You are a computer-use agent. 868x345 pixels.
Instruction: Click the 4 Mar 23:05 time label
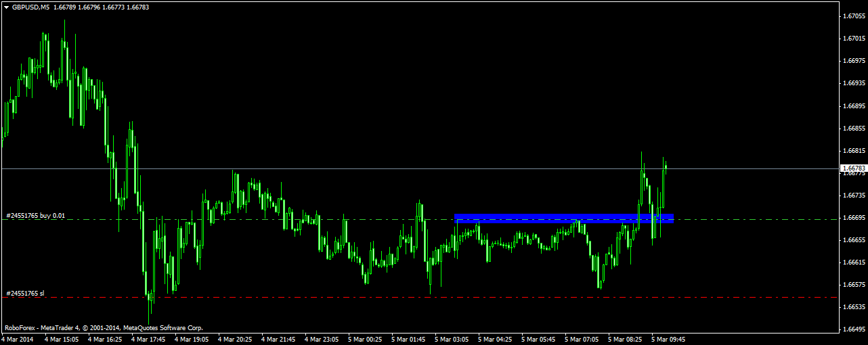point(322,339)
